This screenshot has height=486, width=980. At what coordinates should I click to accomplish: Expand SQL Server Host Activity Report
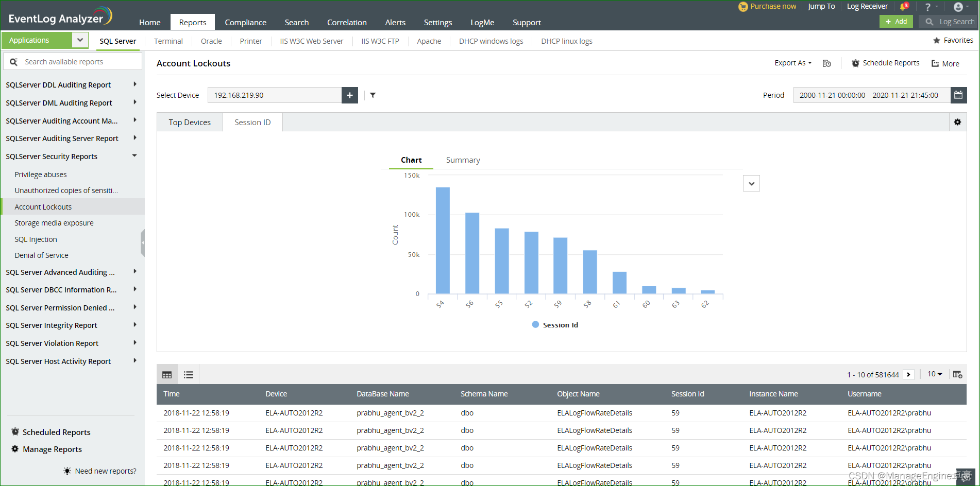[x=134, y=361]
